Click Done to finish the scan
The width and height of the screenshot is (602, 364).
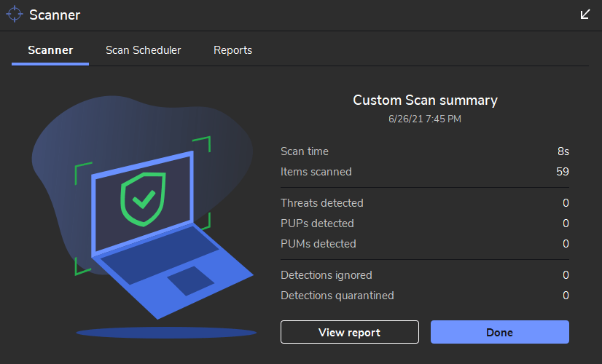(x=499, y=332)
